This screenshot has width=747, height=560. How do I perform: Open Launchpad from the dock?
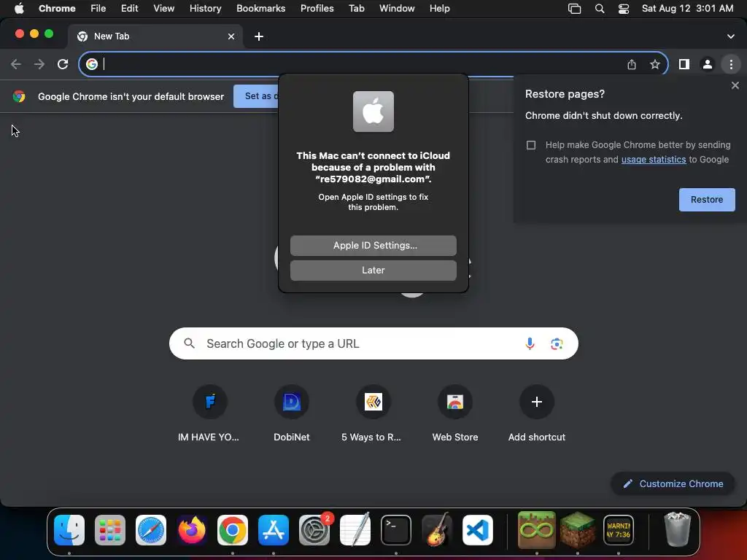110,530
